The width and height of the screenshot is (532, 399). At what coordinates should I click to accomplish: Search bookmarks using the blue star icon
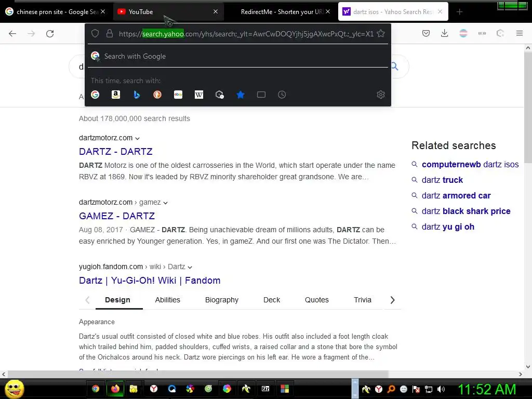click(x=241, y=95)
